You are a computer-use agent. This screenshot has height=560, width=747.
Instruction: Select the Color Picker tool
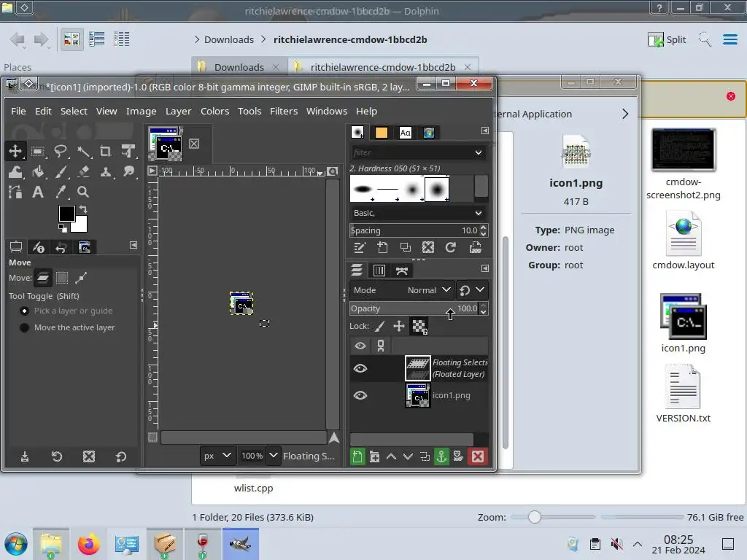tap(61, 192)
